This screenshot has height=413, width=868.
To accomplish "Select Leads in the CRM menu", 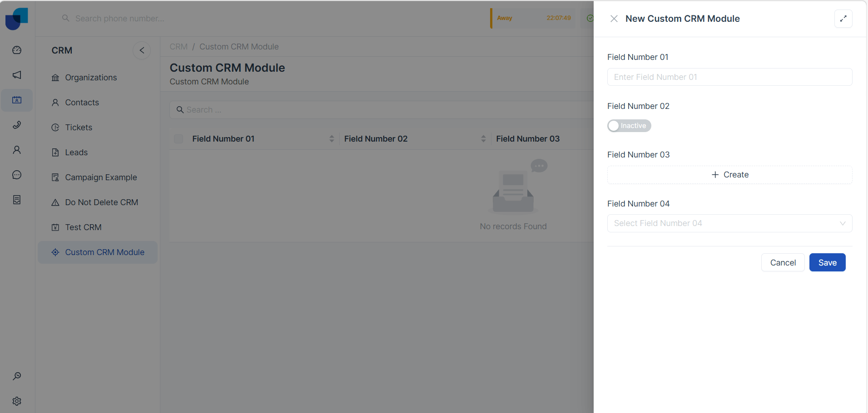I will tap(76, 152).
